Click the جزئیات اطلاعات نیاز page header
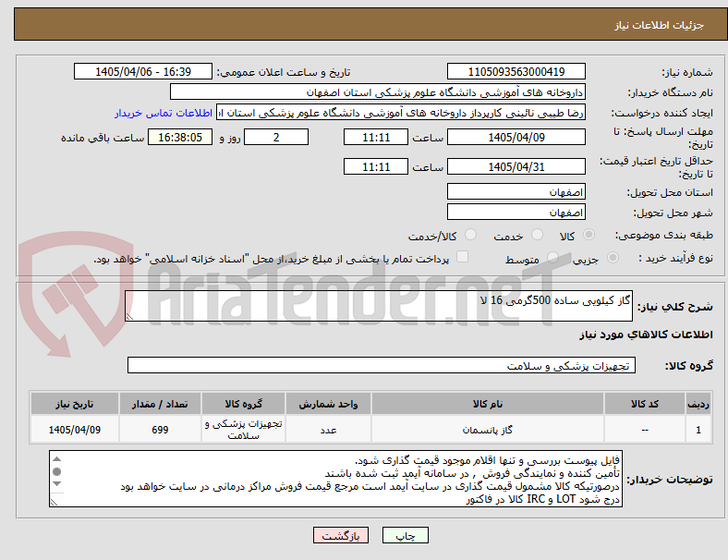The height and width of the screenshot is (560, 728). (x=371, y=24)
